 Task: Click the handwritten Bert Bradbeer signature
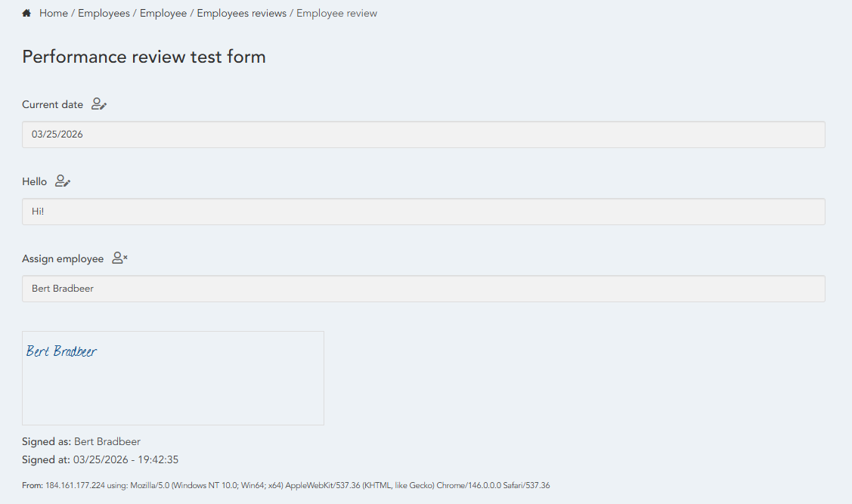(x=62, y=351)
